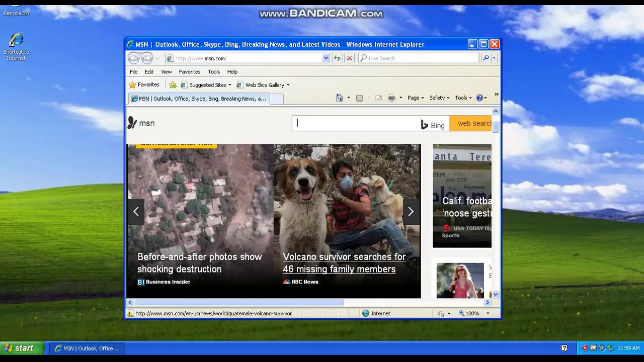Open the Safety command menu
The width and height of the screenshot is (644, 362).
(x=440, y=98)
